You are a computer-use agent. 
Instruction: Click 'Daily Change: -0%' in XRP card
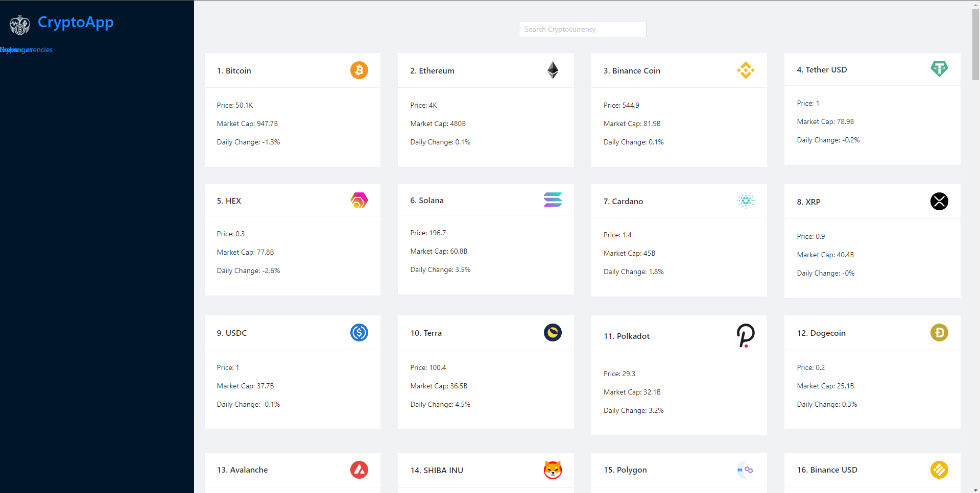(825, 273)
